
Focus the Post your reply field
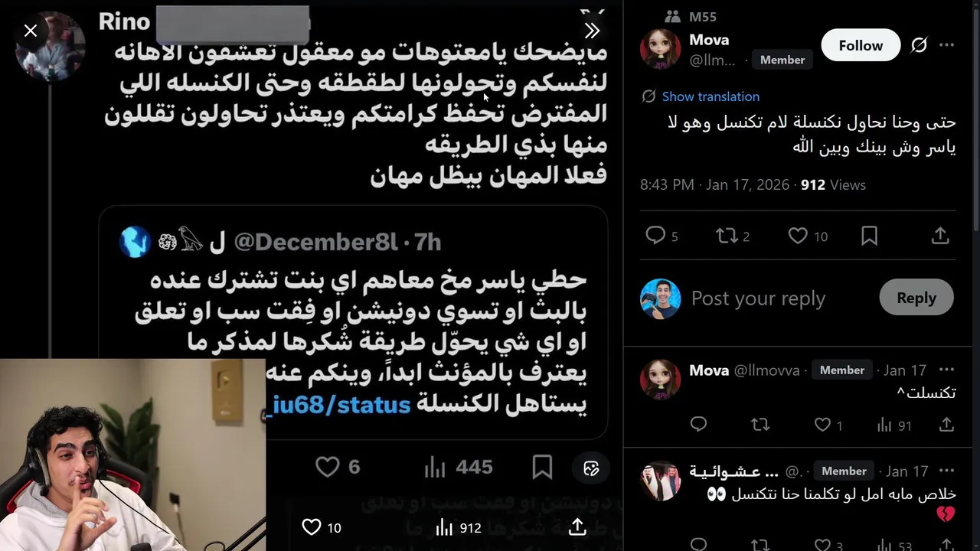778,298
